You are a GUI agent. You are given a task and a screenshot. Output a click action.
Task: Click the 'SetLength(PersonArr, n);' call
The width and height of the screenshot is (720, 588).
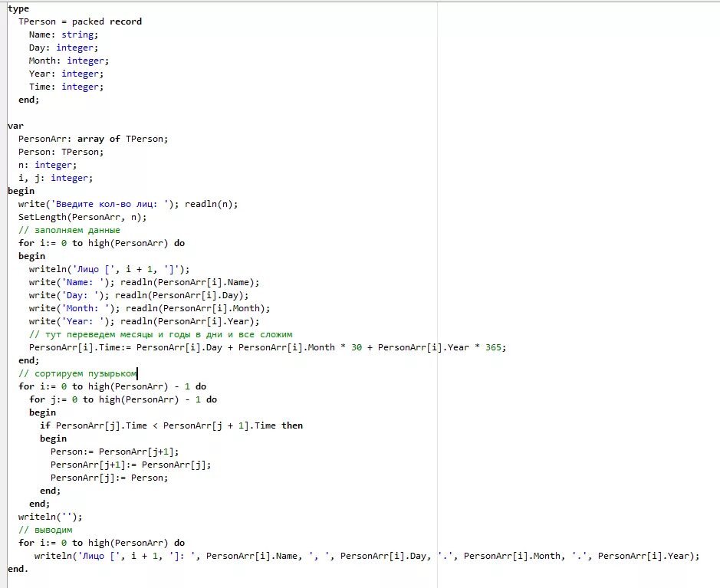tap(83, 217)
